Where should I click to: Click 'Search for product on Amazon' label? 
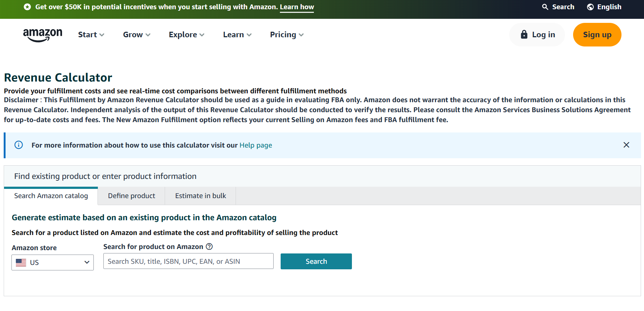(x=153, y=247)
